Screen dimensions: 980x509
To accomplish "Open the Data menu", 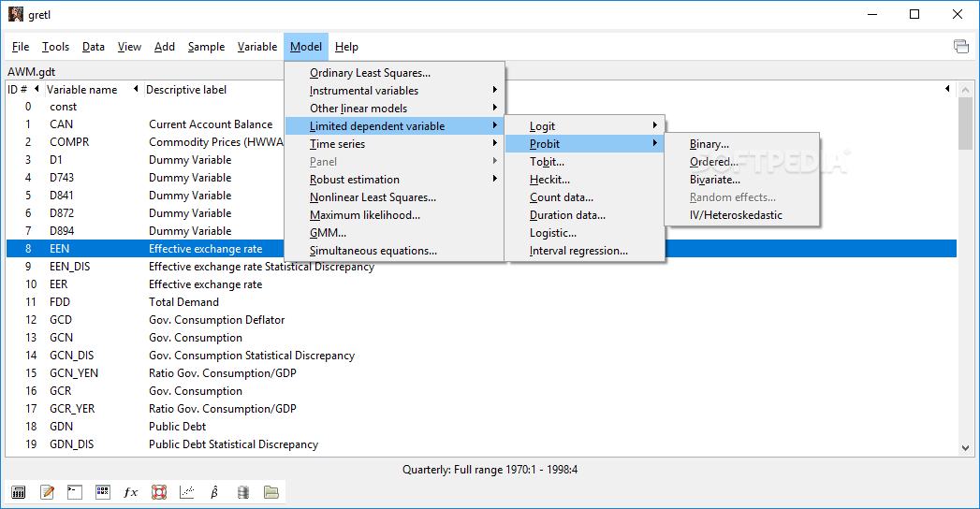I will 93,47.
